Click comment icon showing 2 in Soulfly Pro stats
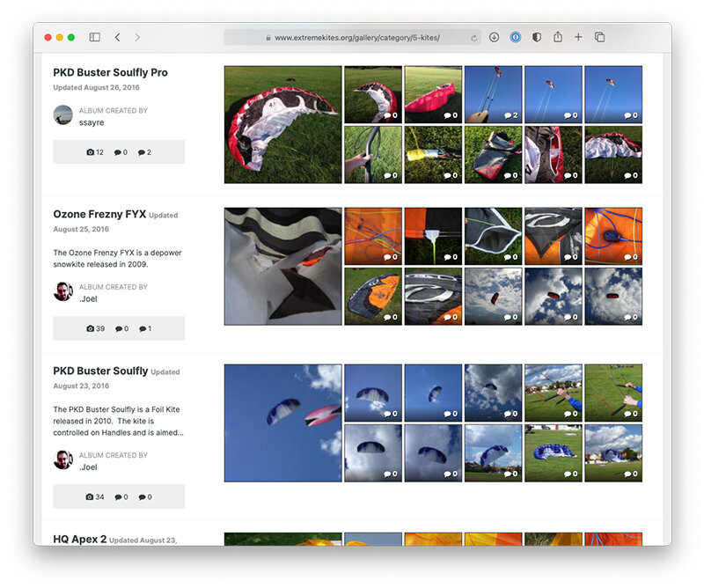 click(142, 153)
